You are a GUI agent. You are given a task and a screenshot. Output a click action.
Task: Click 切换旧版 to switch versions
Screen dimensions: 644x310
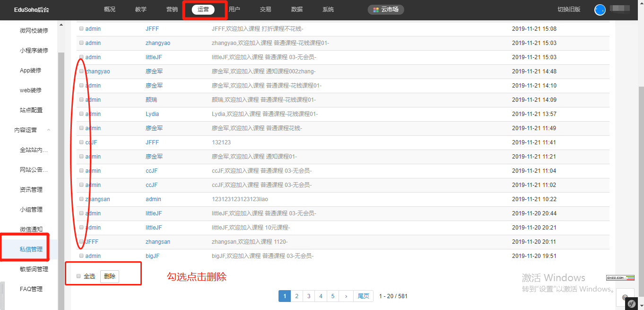click(569, 9)
